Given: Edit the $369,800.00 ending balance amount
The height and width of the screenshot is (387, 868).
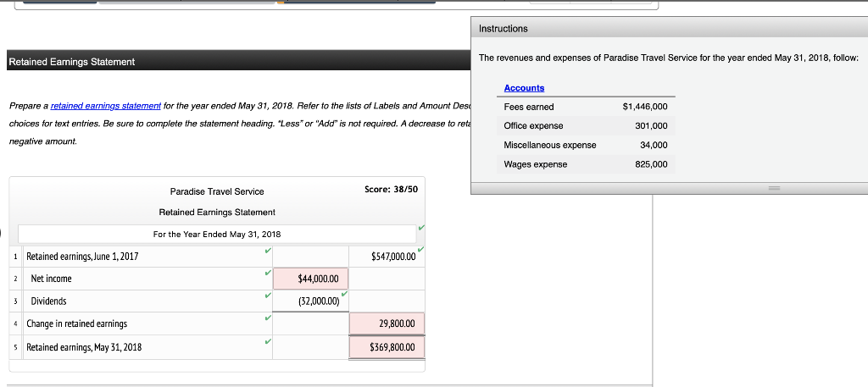Looking at the screenshot, I should (x=387, y=347).
